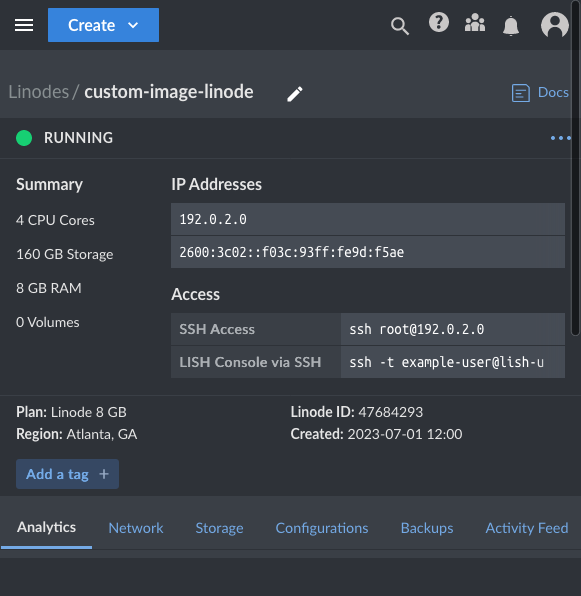The image size is (581, 596).
Task: Open the user profile avatar menu
Action: click(554, 25)
